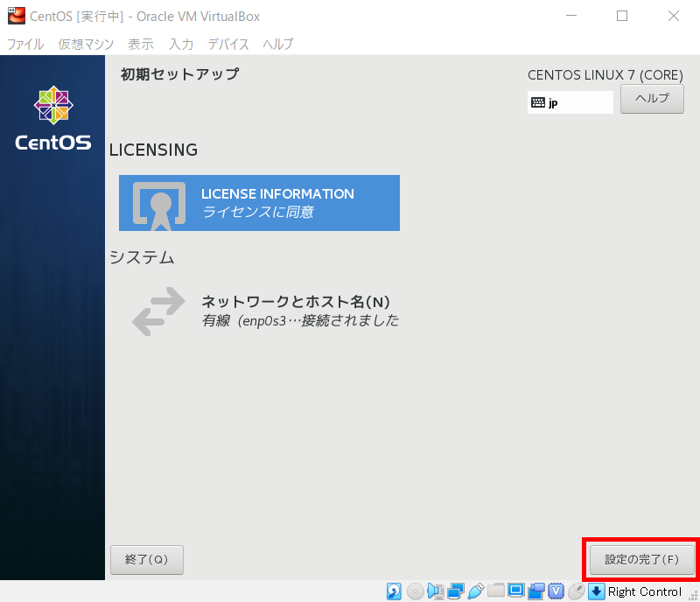Click the audio status icon
Screen dimensions: 700x602
tap(435, 591)
